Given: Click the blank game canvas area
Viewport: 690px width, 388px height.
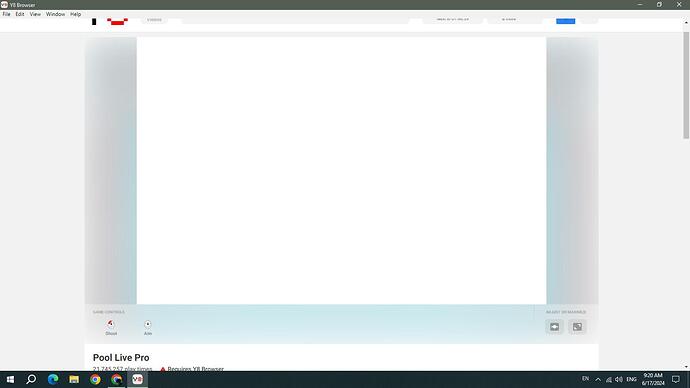Looking at the screenshot, I should tap(341, 171).
